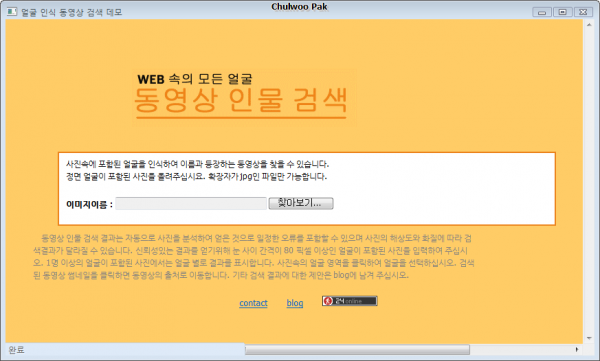Minimize the 얼굴 인식 동영상 검색 window
The height and width of the screenshot is (361, 600).
(542, 12)
